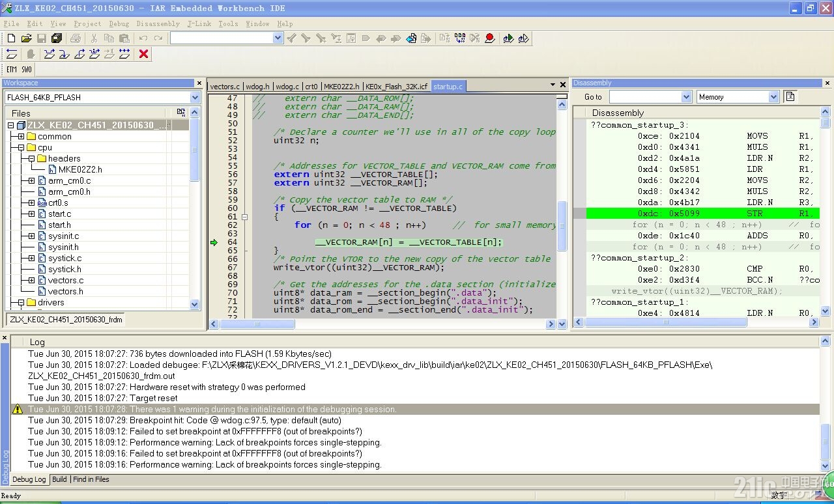Open the Find in Files tab

(x=91, y=479)
